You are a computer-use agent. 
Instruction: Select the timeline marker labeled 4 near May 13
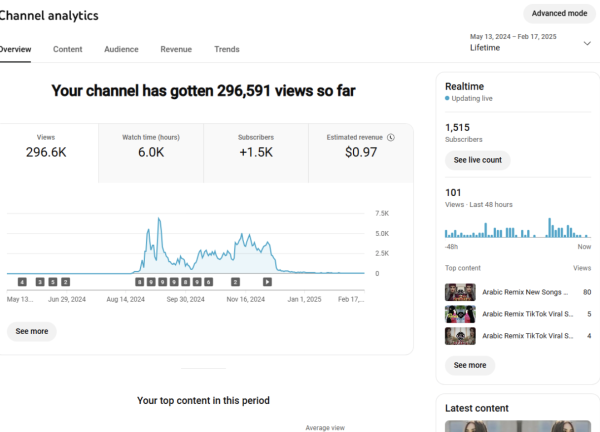pos(22,282)
